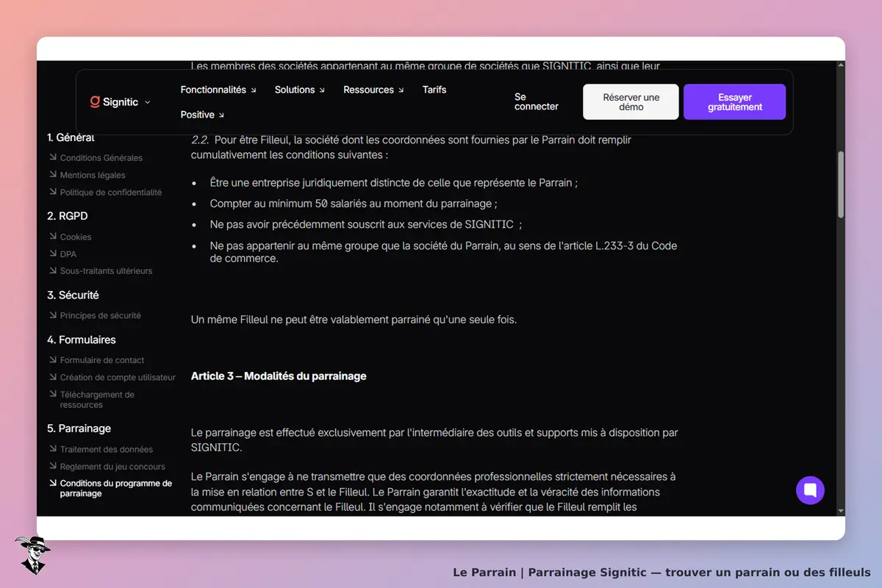Open the Solutions menu
Screen dimensions: 882x588
[300, 90]
